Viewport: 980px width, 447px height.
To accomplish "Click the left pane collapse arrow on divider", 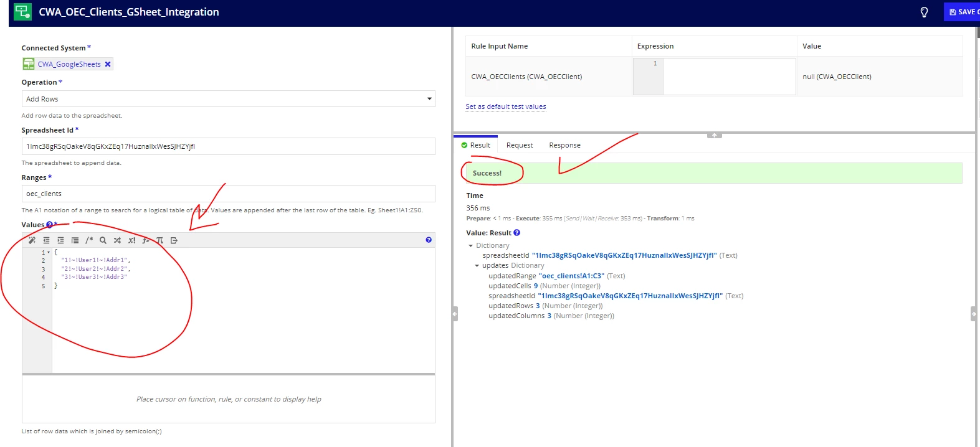I will (x=455, y=314).
